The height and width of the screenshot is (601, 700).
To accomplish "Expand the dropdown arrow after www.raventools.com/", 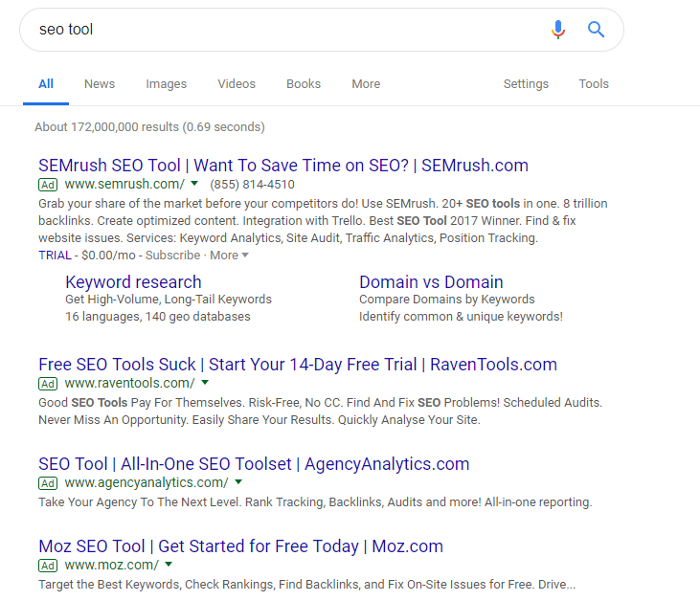I will click(205, 383).
